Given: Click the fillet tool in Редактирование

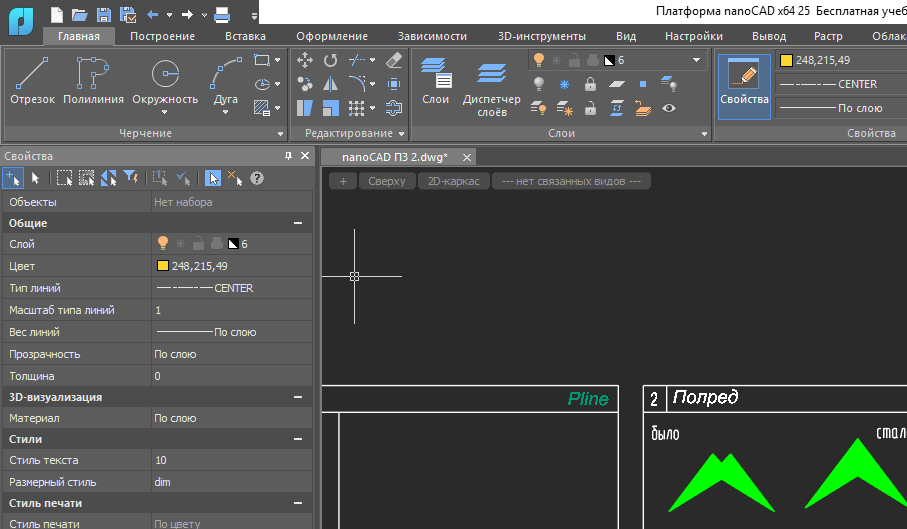Looking at the screenshot, I should click(x=356, y=84).
